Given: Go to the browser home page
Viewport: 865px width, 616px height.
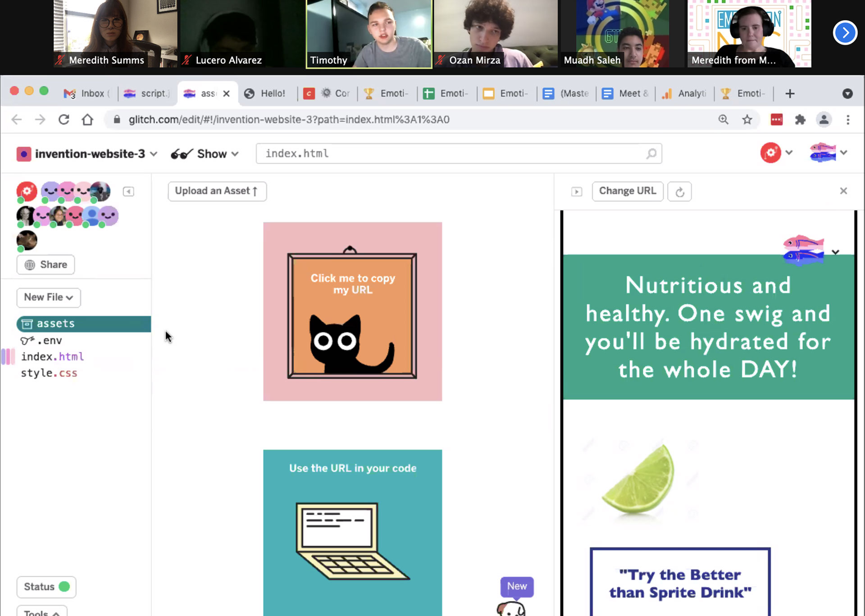Looking at the screenshot, I should pyautogui.click(x=87, y=119).
